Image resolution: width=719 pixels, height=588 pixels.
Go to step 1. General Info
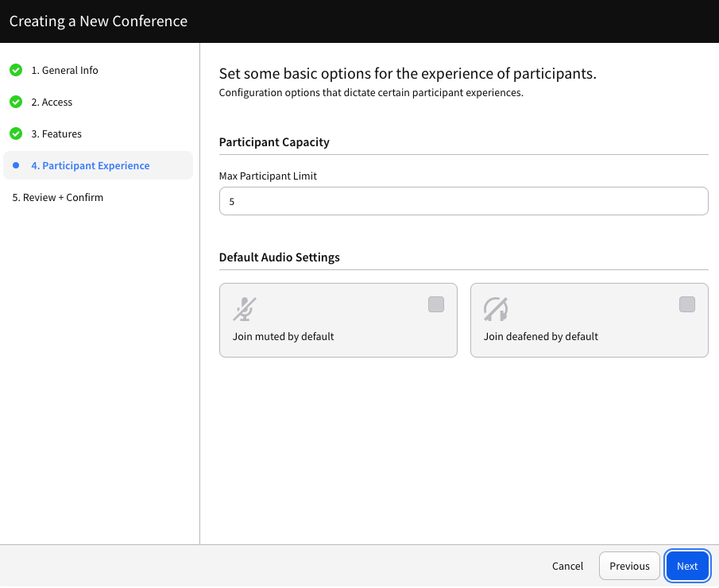(x=64, y=70)
